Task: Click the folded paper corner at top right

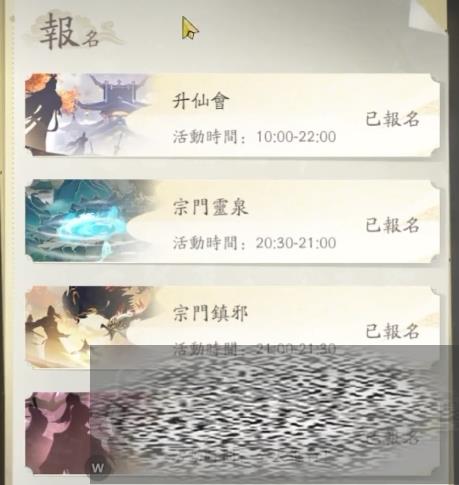Action: [427, 16]
